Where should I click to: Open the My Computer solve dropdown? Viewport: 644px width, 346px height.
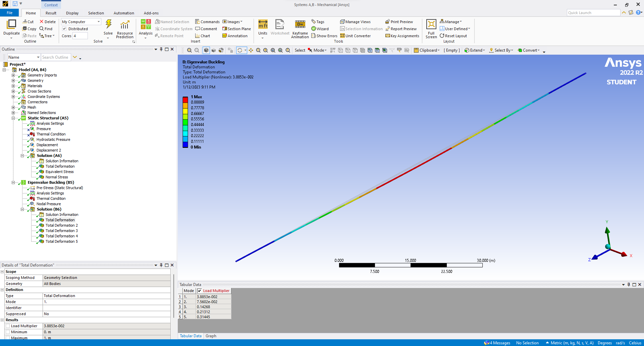coord(99,22)
